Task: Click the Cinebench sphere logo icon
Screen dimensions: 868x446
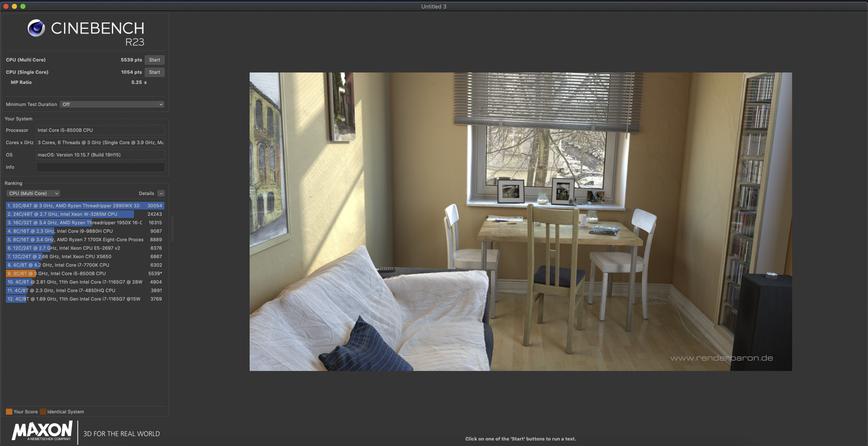Action: coord(36,28)
